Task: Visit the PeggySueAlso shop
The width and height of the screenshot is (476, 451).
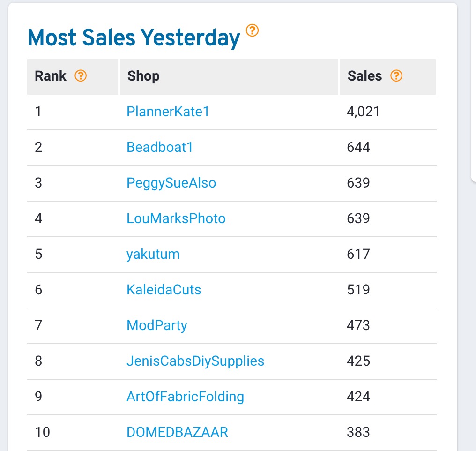Action: tap(171, 183)
